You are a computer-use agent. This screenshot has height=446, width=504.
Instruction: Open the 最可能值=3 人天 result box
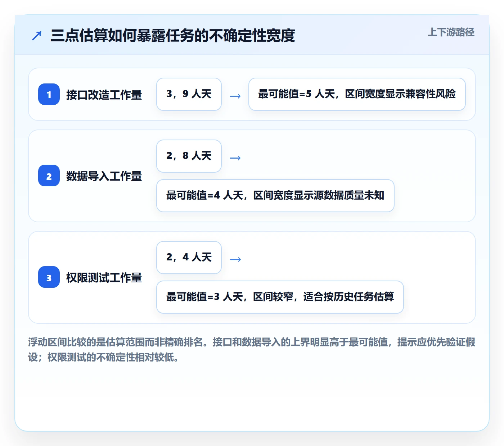(280, 297)
